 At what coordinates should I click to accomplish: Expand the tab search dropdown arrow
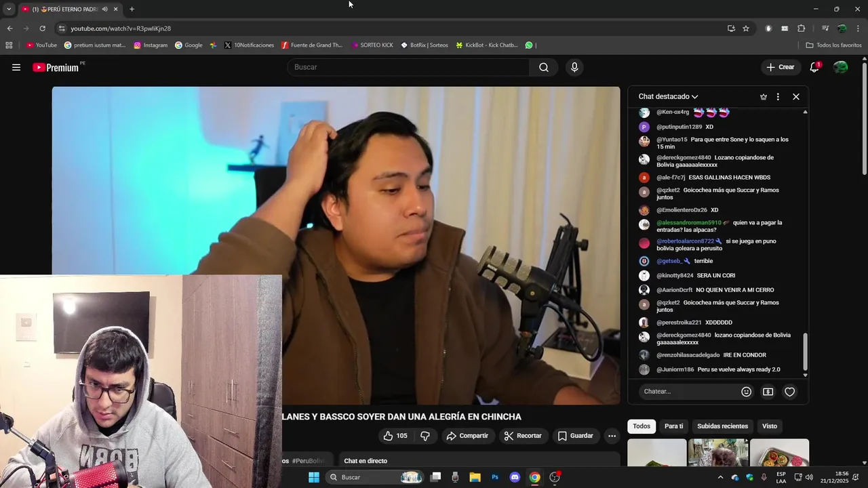tap(8, 9)
